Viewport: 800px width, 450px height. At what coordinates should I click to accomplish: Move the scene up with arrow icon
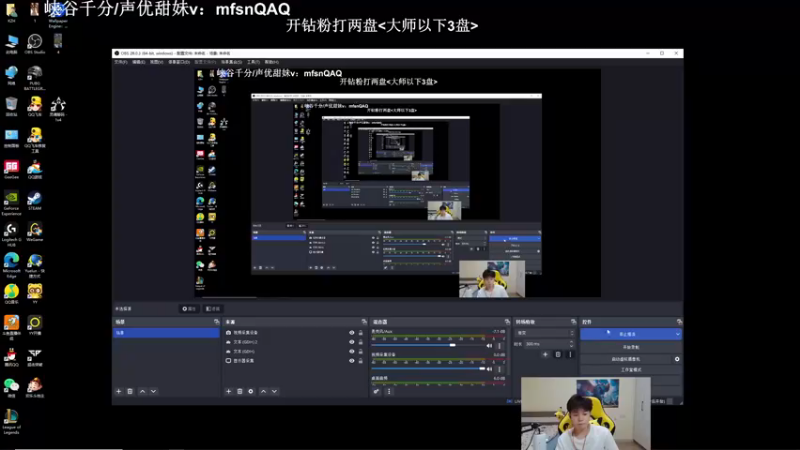(142, 391)
